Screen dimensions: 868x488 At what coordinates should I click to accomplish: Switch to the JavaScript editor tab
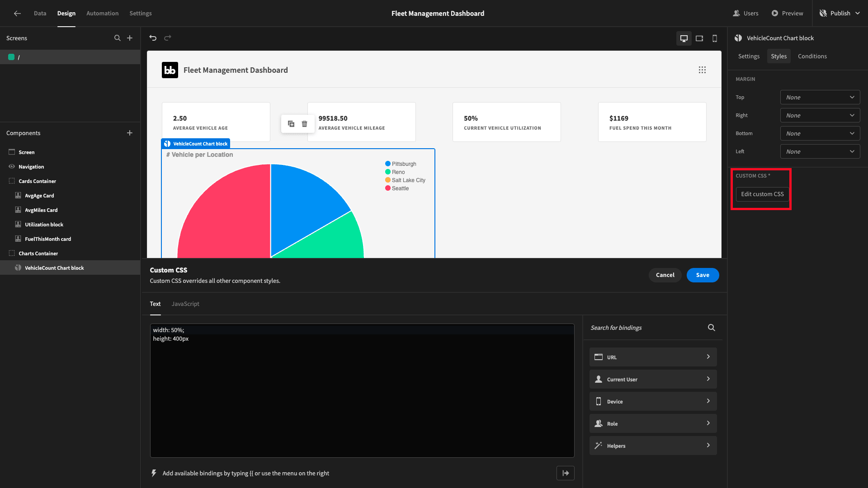tap(185, 304)
